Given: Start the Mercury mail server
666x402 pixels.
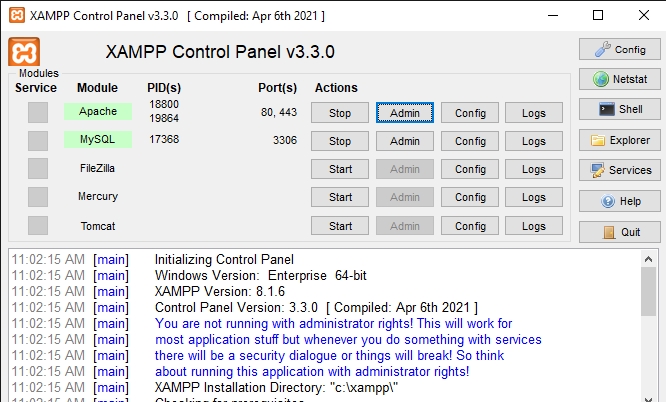Looking at the screenshot, I should (340, 197).
